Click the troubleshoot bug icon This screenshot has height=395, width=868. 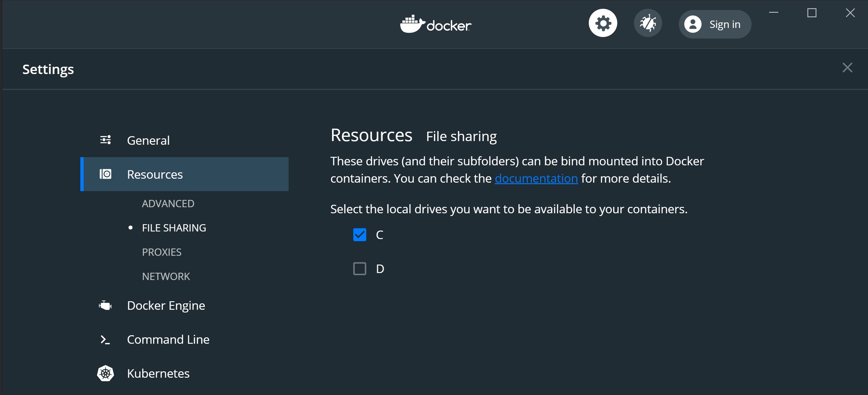pos(648,23)
